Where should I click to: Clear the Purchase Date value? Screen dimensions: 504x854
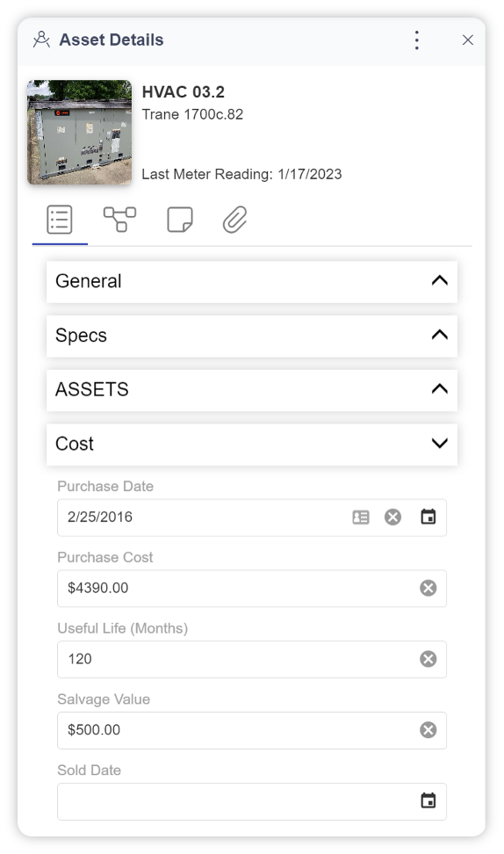coord(393,517)
